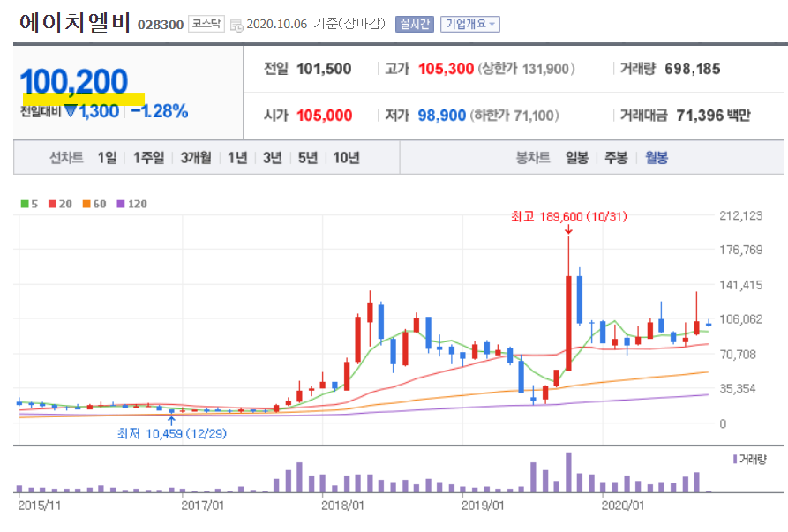Click the 하한가 71,100 text
This screenshot has height=532, width=788.
coord(514,116)
